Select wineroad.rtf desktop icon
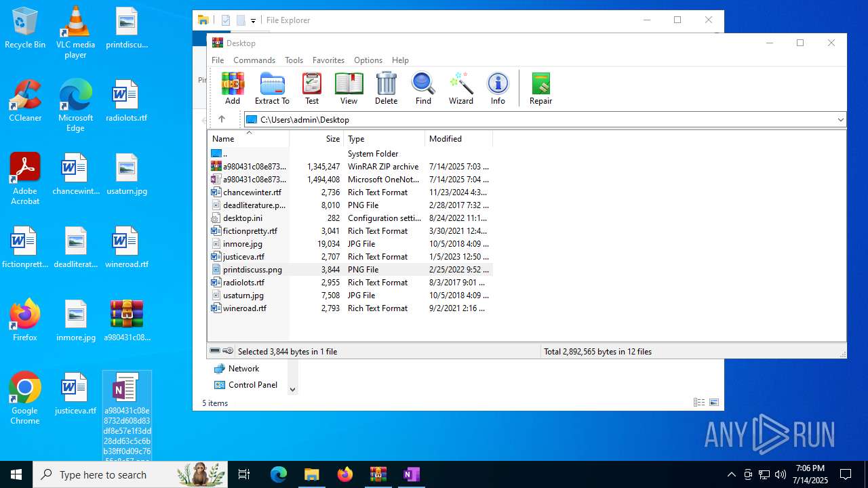The width and height of the screenshot is (868, 488). pyautogui.click(x=127, y=247)
